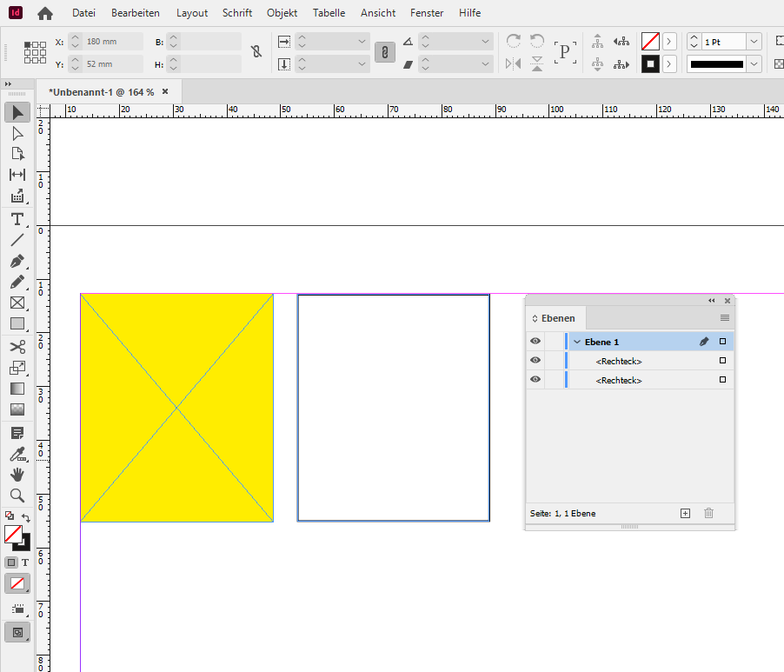Viewport: 784px width, 672px height.
Task: Open the stroke weight dropdown showing 1 Pt
Action: pos(754,41)
